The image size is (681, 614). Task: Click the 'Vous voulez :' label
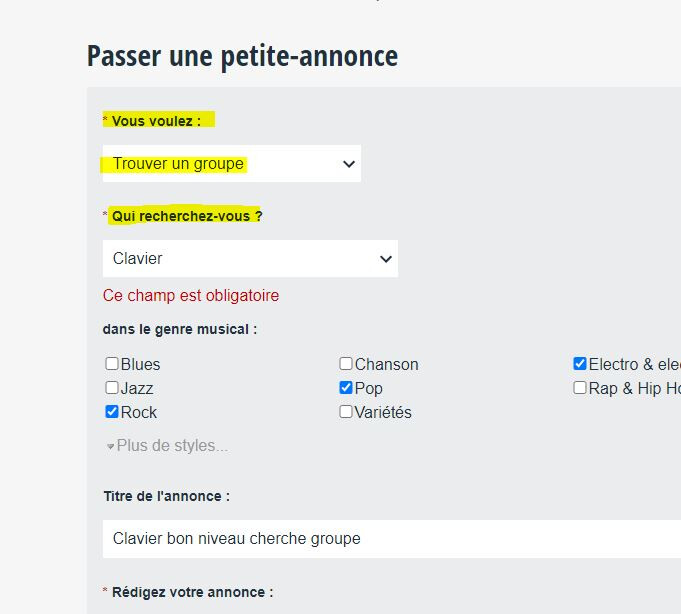pyautogui.click(x=156, y=121)
